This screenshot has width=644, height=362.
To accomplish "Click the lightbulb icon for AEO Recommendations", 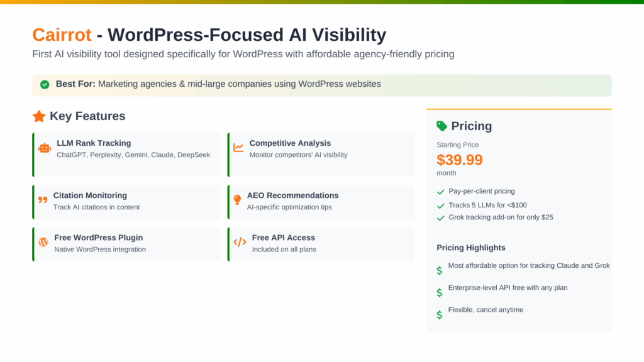I will (x=237, y=200).
